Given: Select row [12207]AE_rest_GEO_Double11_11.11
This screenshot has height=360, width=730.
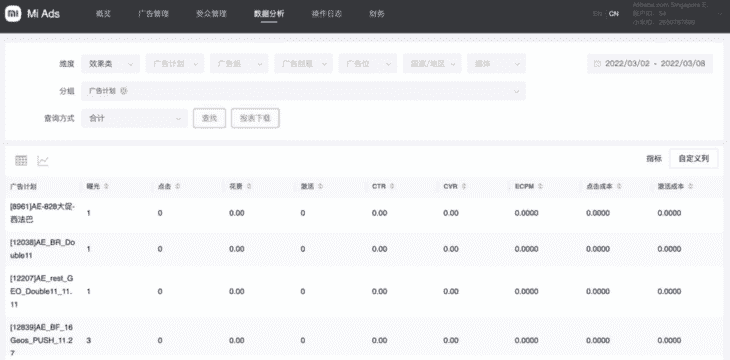Looking at the screenshot, I should (x=365, y=292).
